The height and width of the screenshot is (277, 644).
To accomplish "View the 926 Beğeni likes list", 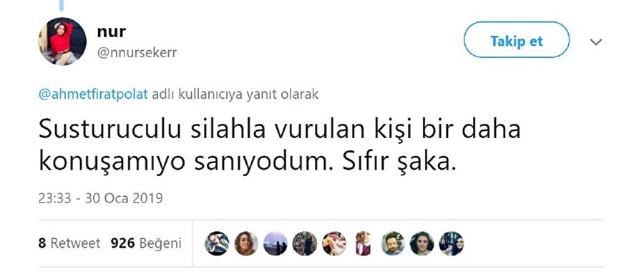I will coord(146,243).
